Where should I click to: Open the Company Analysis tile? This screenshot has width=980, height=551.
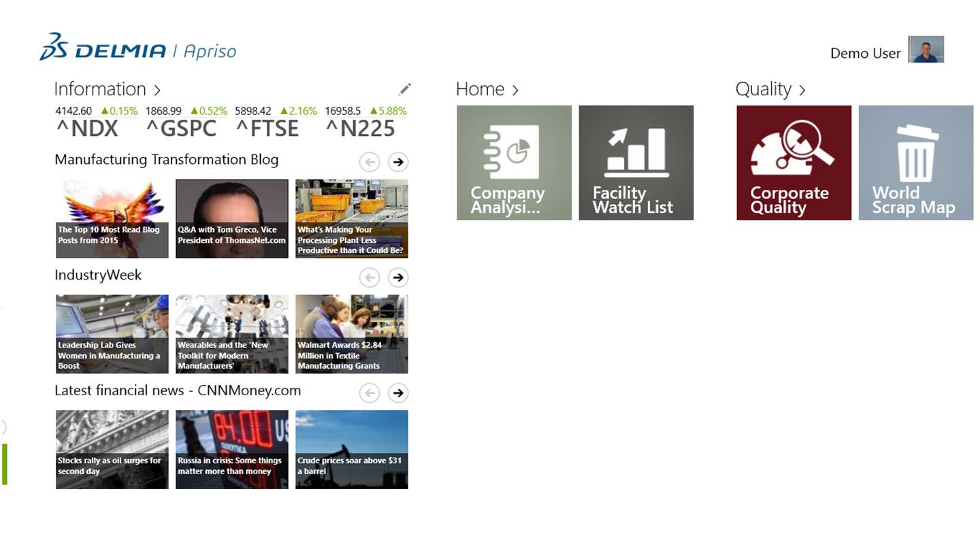[x=514, y=163]
